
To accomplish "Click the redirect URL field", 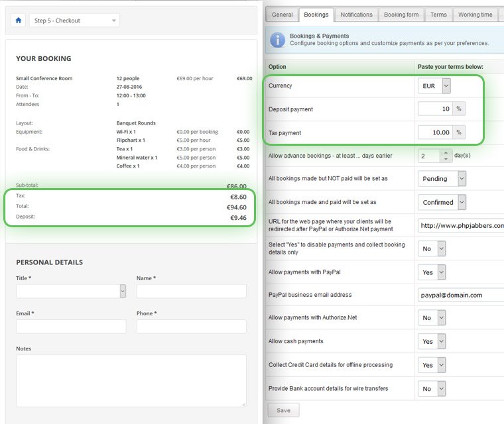I will coord(461,225).
